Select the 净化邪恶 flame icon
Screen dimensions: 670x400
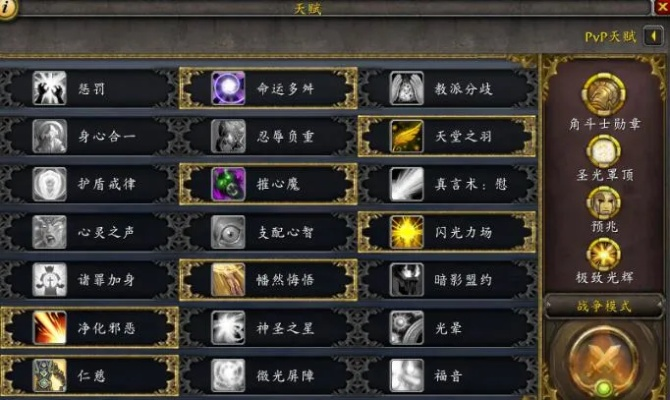[x=50, y=328]
